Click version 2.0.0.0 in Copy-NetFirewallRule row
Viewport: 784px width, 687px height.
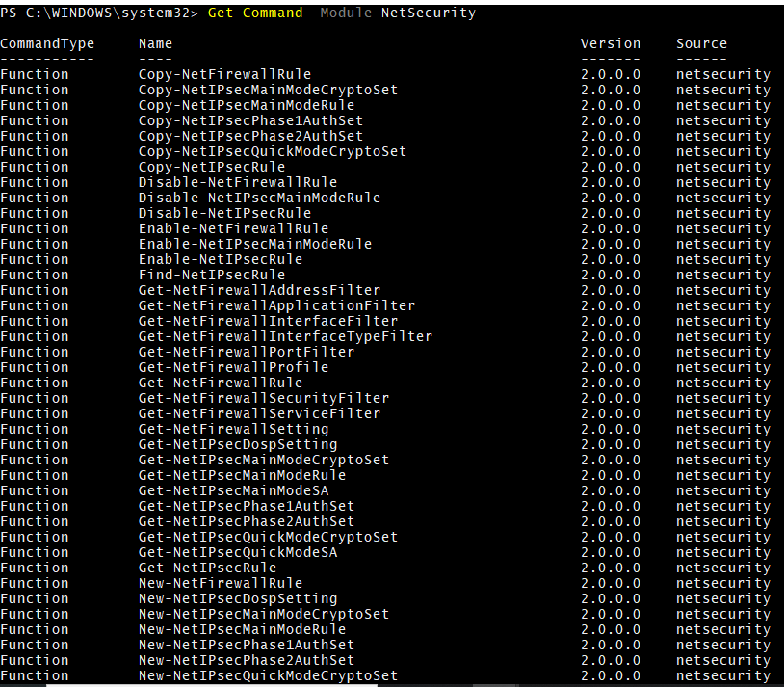[x=611, y=74]
